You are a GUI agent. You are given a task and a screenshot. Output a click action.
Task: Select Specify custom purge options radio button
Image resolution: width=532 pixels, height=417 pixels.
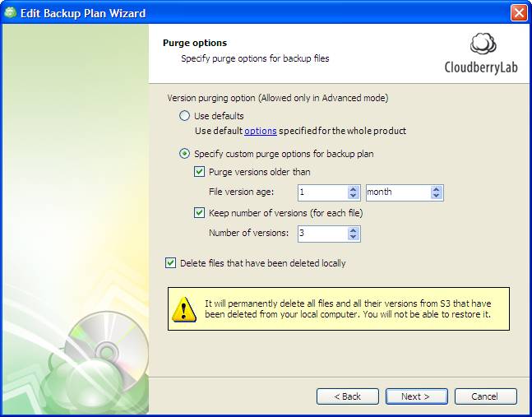point(184,154)
